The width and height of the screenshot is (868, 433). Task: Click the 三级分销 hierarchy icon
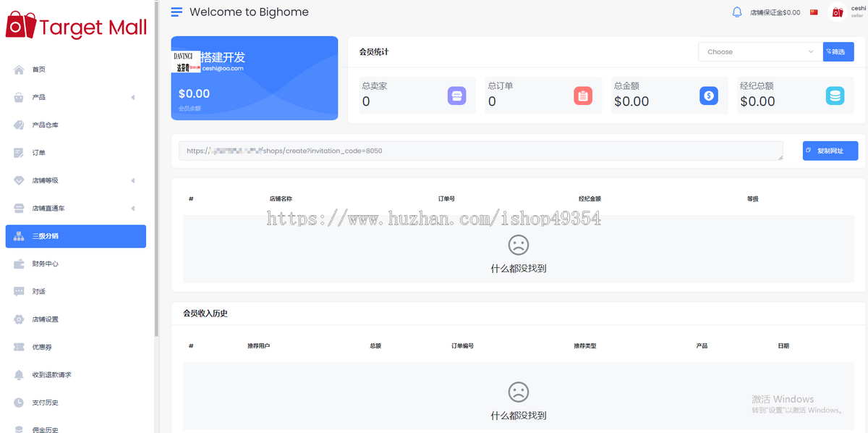[19, 236]
